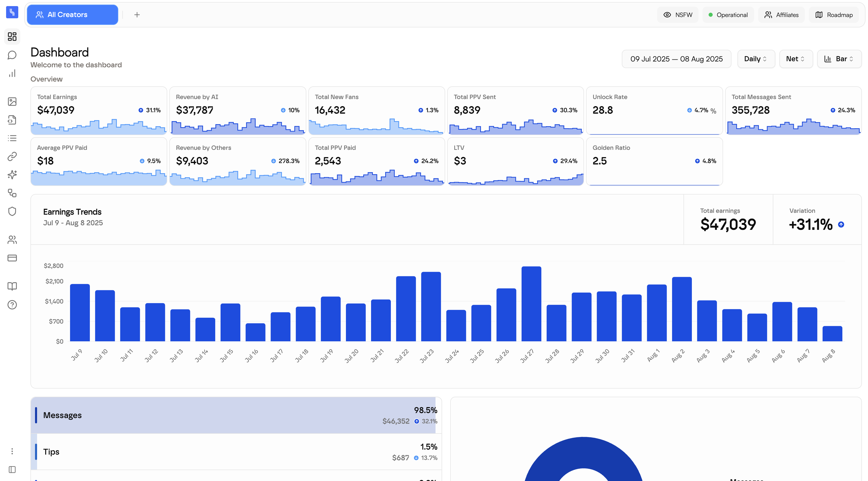Screen dimensions: 868x481
Task: Open the chain link icon in sidebar
Action: [x=12, y=156]
